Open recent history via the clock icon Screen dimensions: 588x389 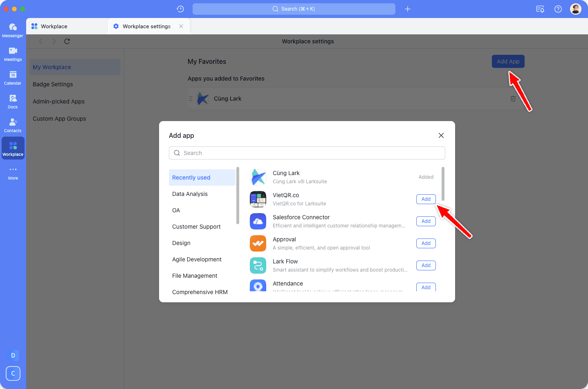point(180,9)
